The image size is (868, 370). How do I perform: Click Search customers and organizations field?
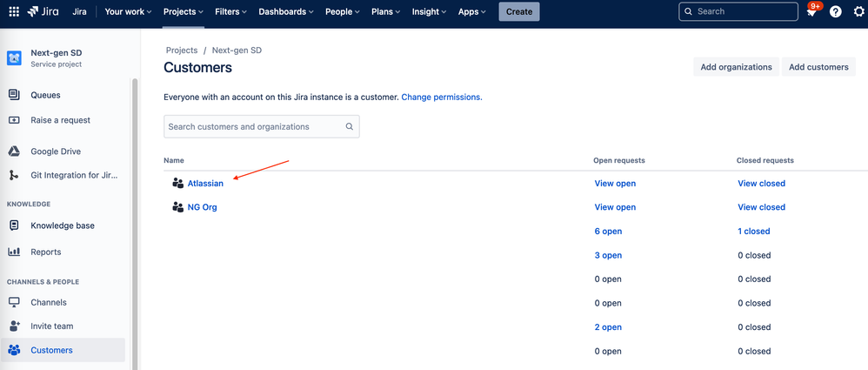(x=262, y=126)
